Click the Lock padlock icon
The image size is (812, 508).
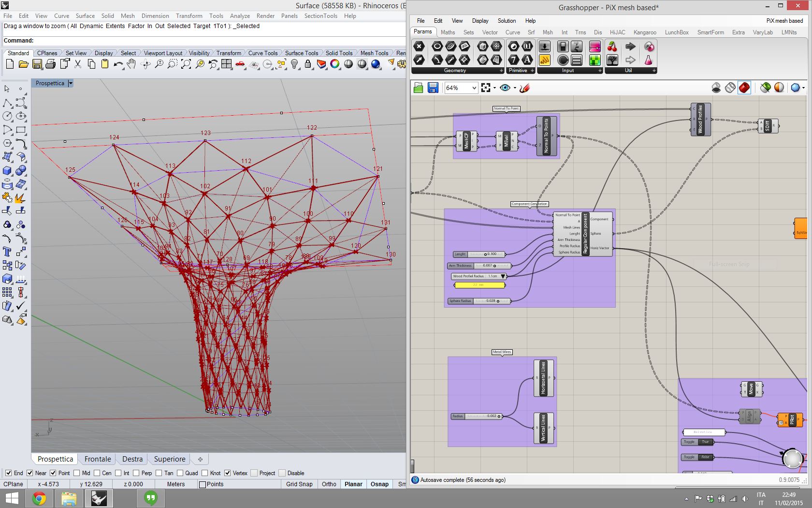click(x=308, y=64)
